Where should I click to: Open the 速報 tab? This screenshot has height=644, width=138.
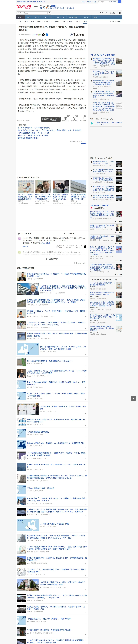coord(28,17)
